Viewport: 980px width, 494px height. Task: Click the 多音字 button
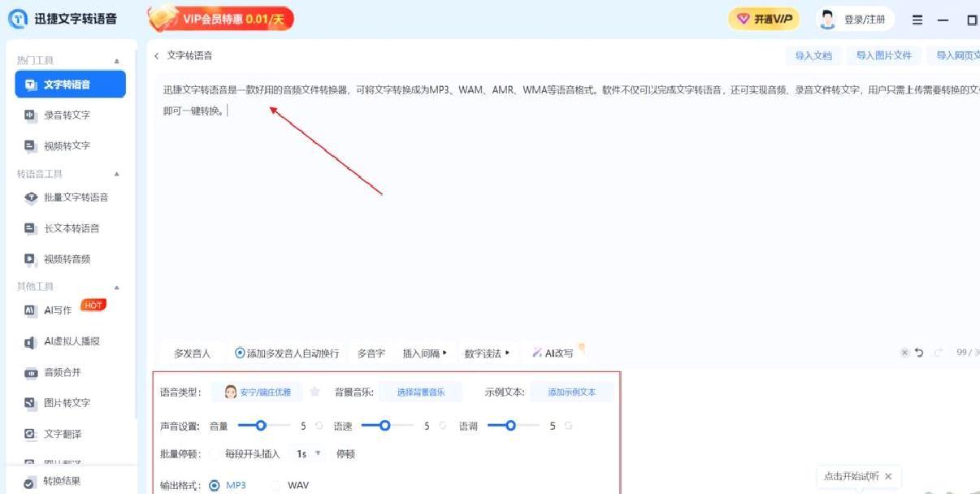tap(371, 353)
